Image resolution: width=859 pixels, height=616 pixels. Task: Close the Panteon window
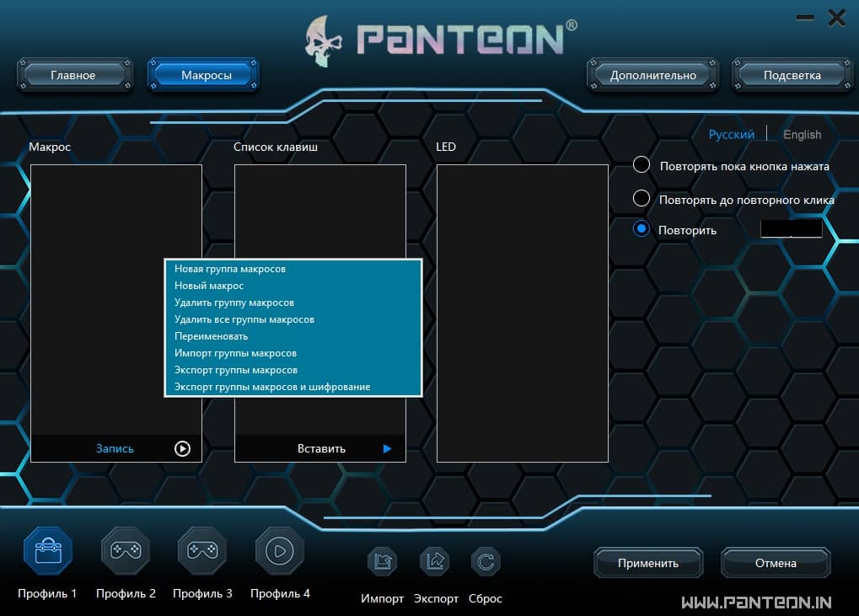(x=836, y=18)
